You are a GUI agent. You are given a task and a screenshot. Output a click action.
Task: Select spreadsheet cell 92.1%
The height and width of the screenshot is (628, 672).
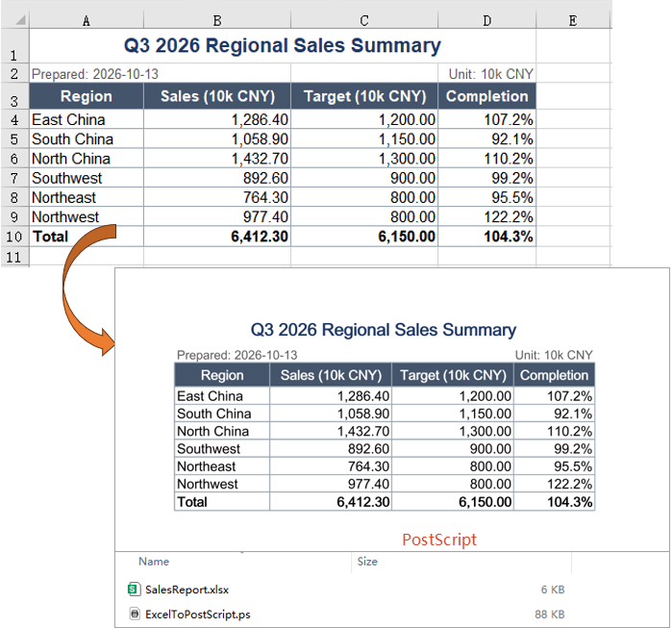[x=486, y=138]
